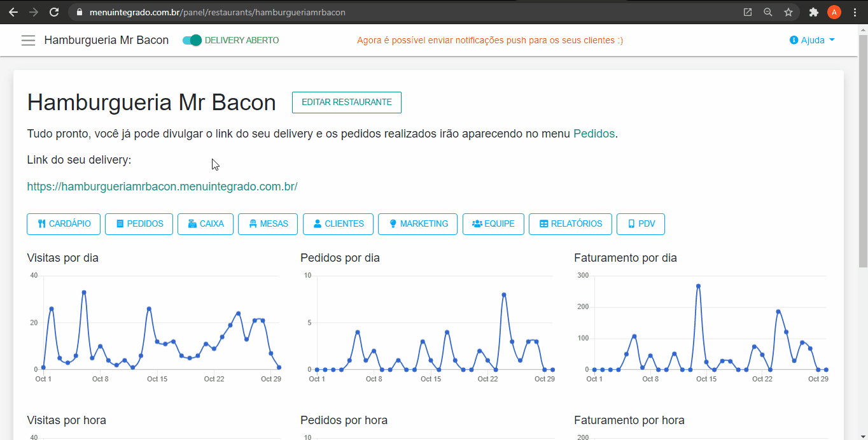Open the Caixa cash register section
Image resolution: width=868 pixels, height=440 pixels.
click(206, 224)
